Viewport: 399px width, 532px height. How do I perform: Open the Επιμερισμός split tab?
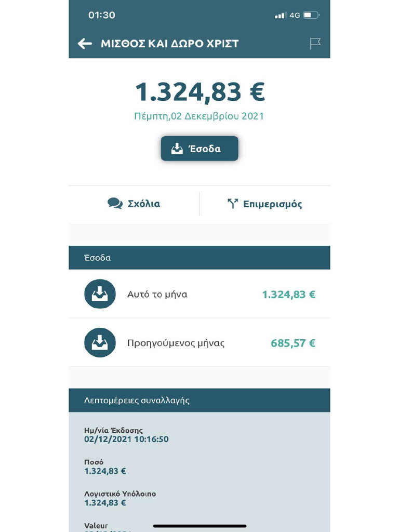[265, 204]
